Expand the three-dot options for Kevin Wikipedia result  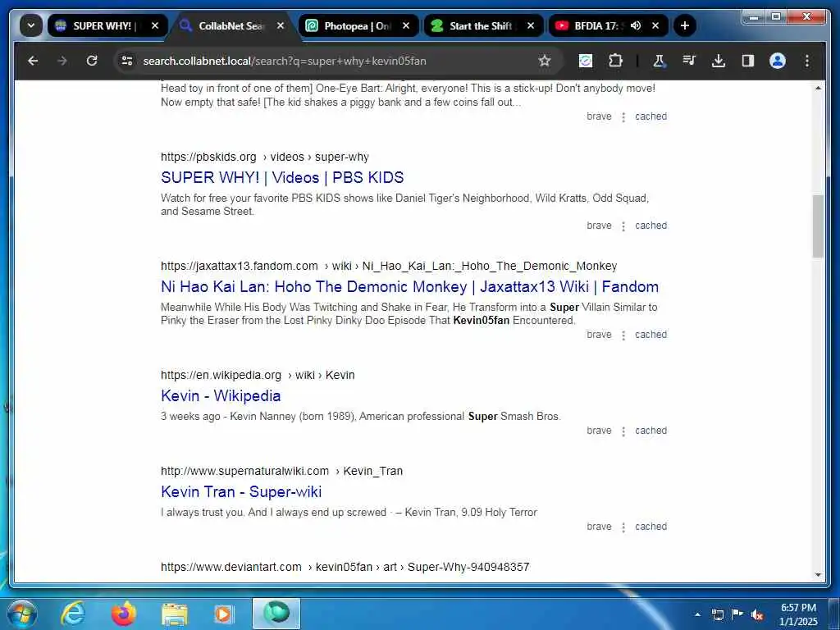pyautogui.click(x=623, y=431)
